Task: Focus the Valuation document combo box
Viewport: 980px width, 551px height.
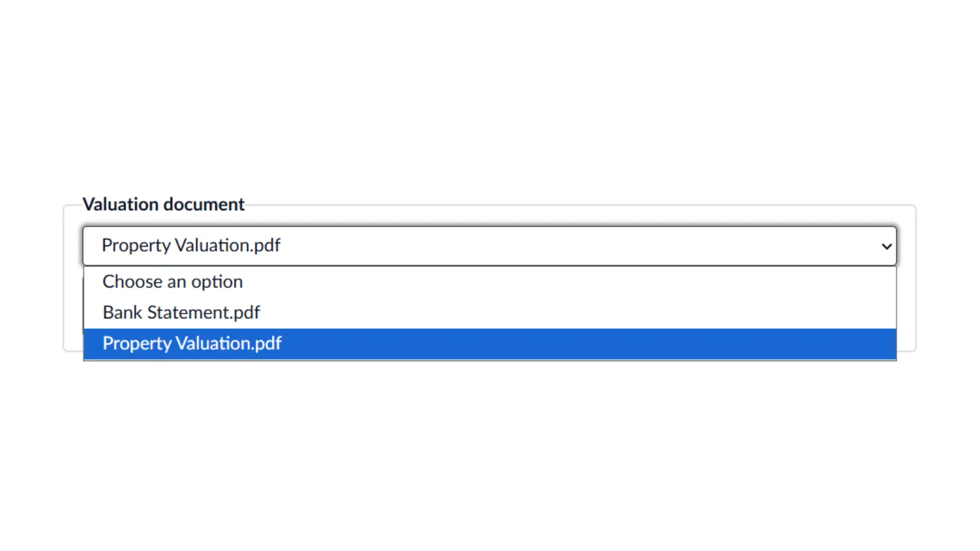Action: click(489, 246)
